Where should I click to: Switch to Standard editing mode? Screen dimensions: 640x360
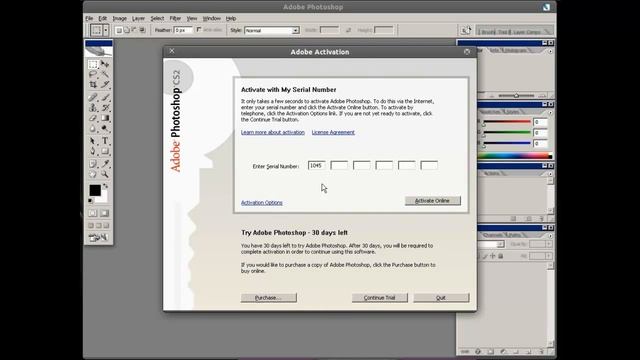(x=93, y=213)
